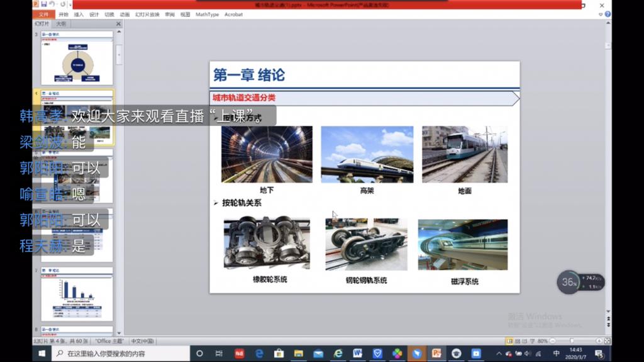The image size is (644, 362).
Task: Open the 文件 (File) menu
Action: click(43, 14)
